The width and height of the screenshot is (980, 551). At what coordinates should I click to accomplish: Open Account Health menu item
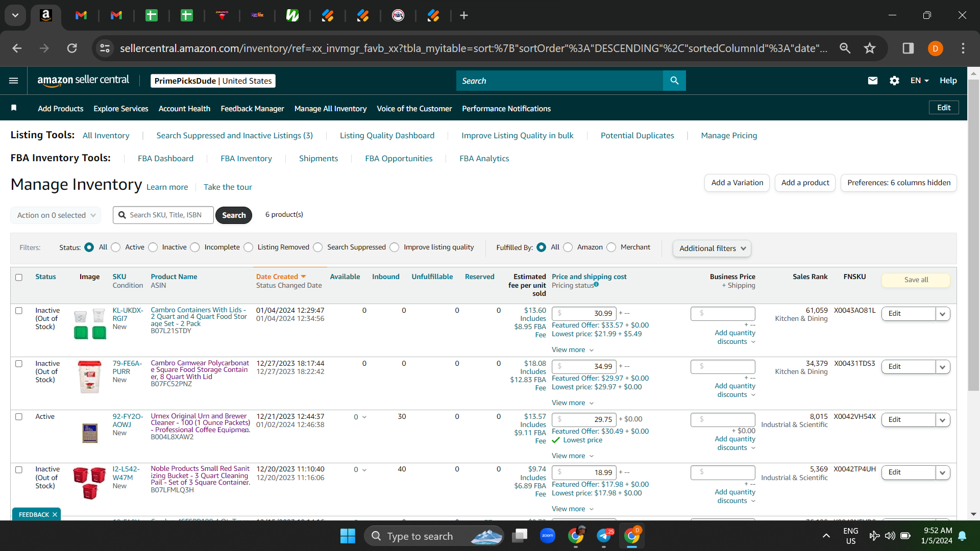[x=184, y=109]
